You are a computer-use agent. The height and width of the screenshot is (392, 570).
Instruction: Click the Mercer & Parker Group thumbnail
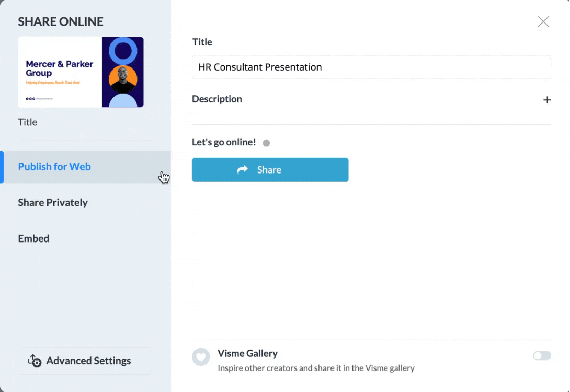(81, 72)
